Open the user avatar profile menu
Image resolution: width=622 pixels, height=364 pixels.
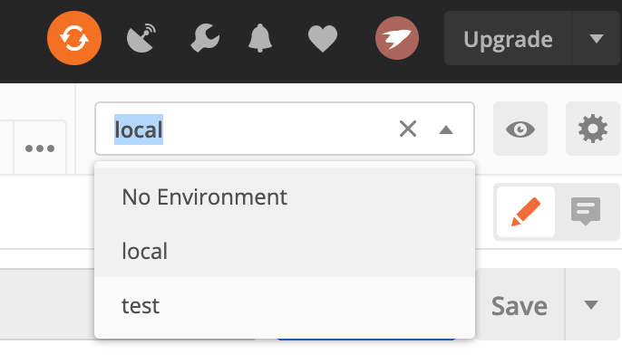tap(396, 39)
